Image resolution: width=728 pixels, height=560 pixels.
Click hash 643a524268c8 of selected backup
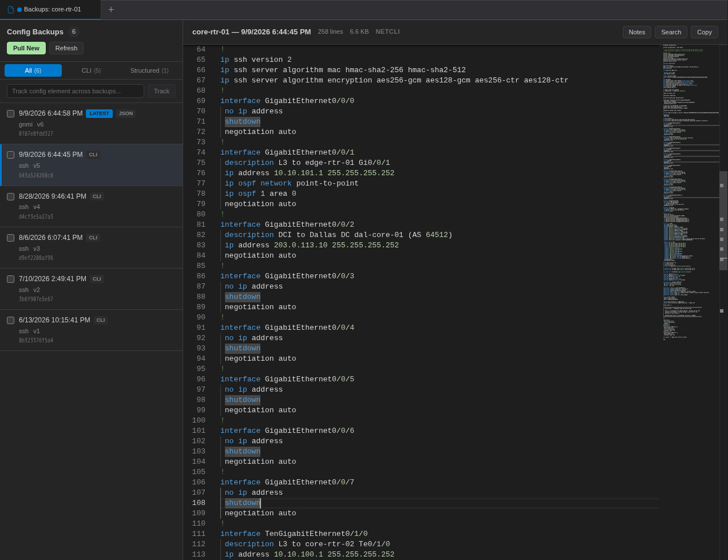click(36, 176)
